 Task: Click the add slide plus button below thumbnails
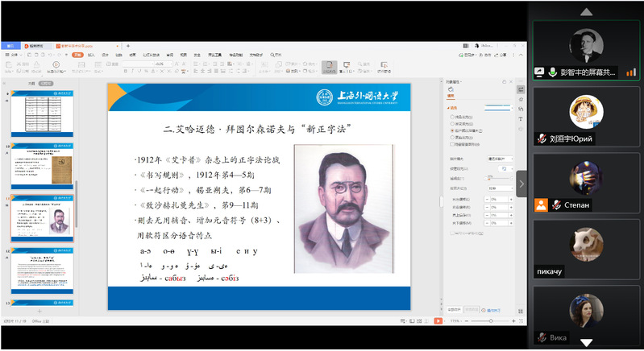coord(39,311)
